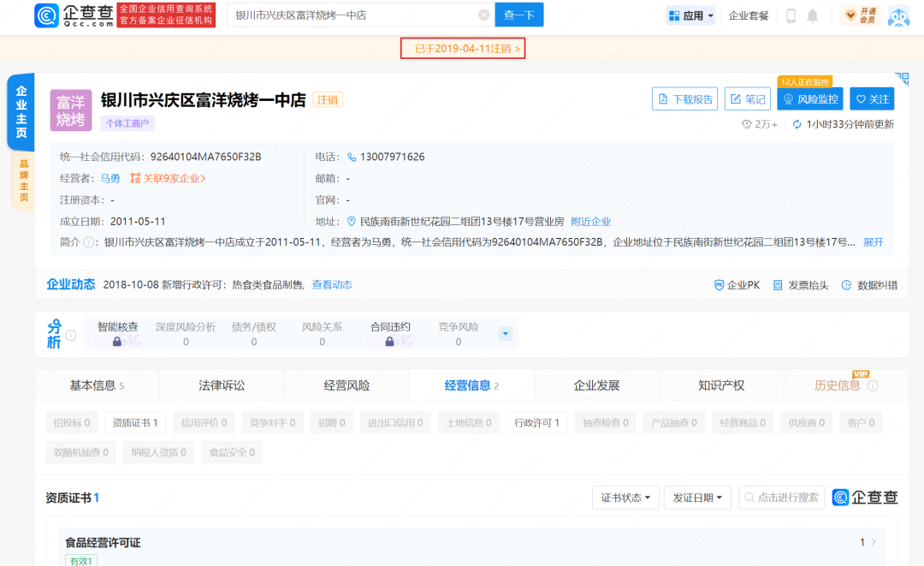
Task: Click the location pin icon before the address
Action: pyautogui.click(x=352, y=222)
